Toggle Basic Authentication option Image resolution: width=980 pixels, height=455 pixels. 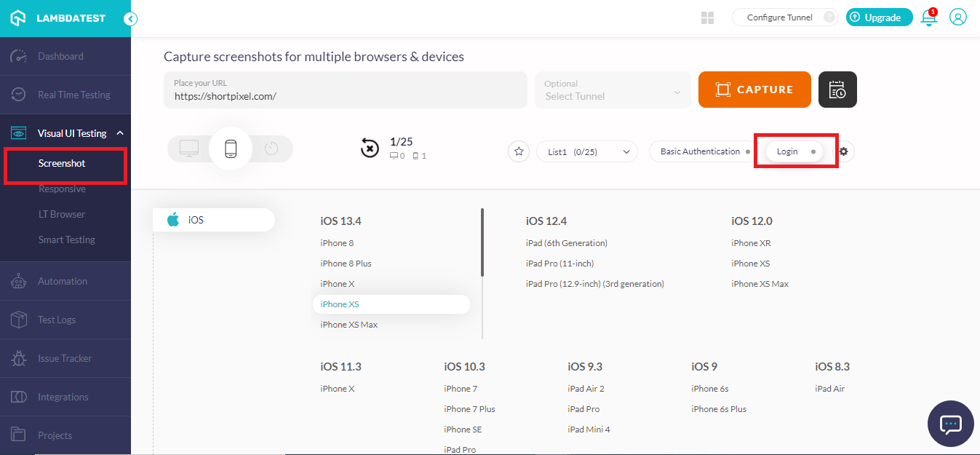pyautogui.click(x=700, y=151)
